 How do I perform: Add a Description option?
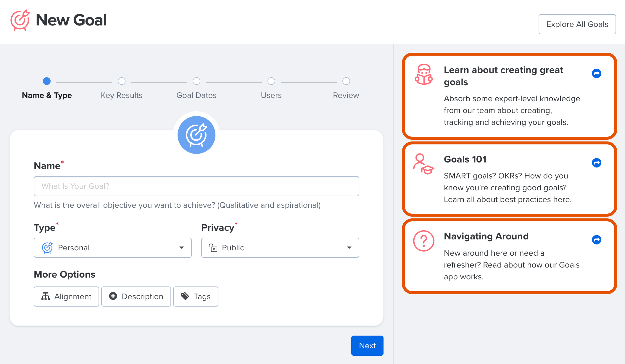(136, 297)
